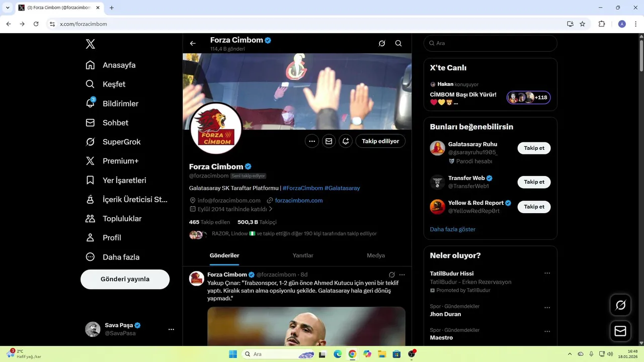
Task: Open File Explorer from taskbar
Action: click(x=382, y=354)
